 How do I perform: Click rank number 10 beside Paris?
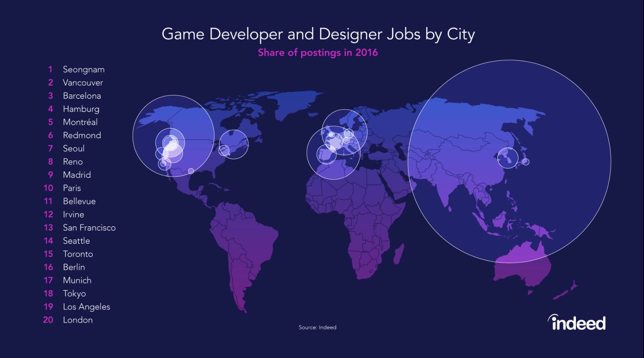coord(48,188)
